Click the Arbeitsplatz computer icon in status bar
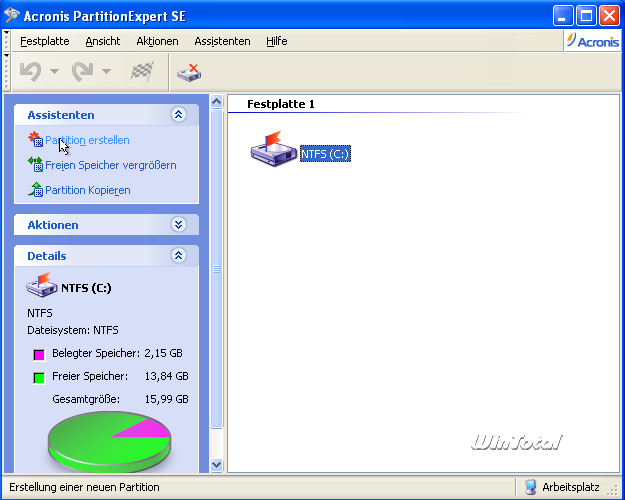625x500 pixels. click(x=530, y=487)
